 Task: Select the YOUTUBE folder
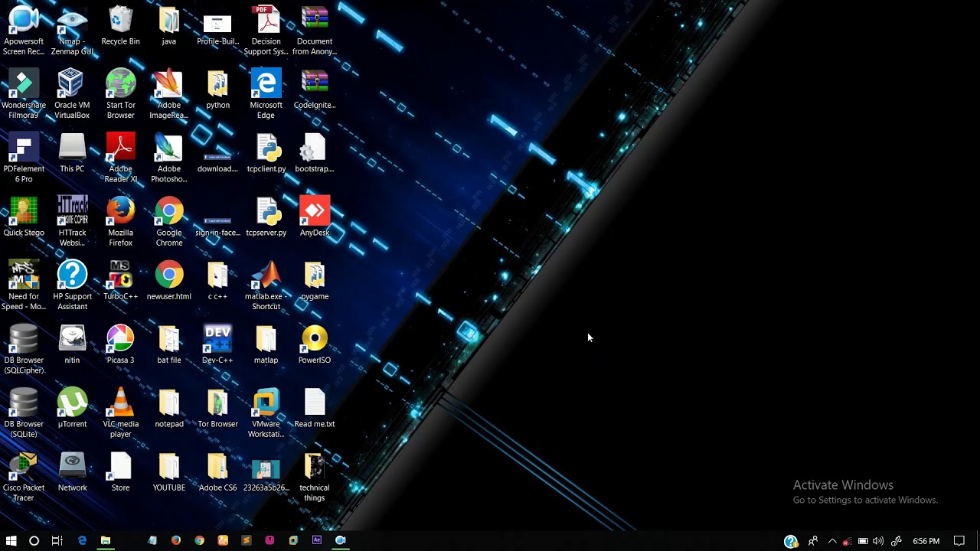tap(169, 472)
